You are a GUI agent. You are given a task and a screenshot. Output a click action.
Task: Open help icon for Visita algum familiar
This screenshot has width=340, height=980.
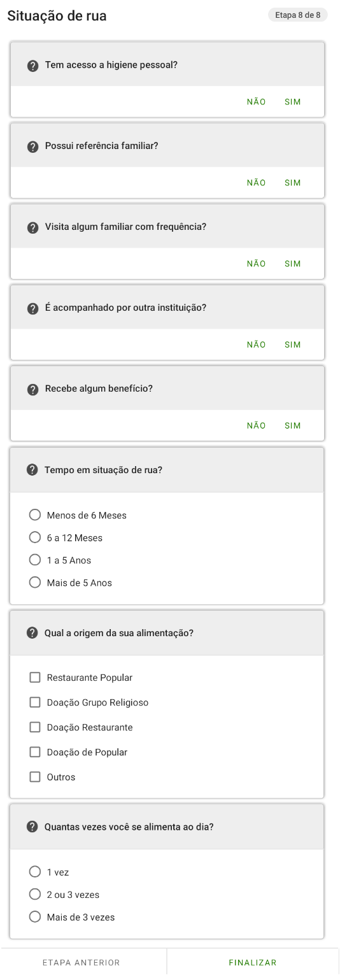tap(33, 227)
